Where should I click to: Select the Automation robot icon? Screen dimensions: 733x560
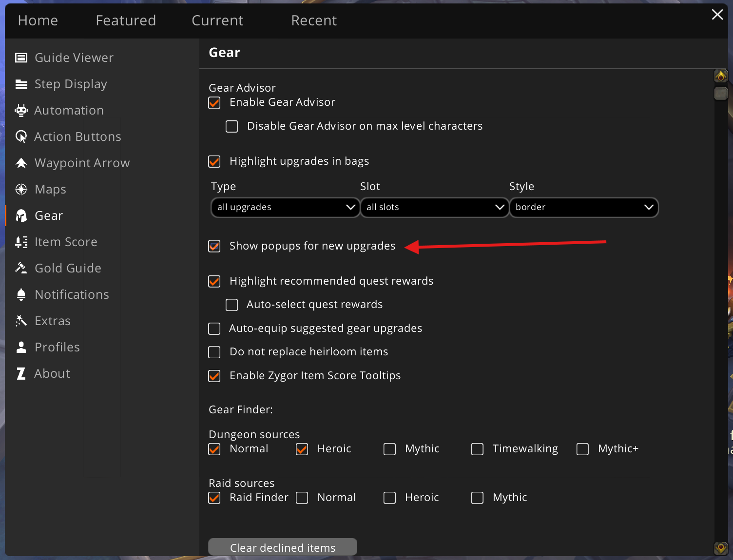tap(21, 111)
